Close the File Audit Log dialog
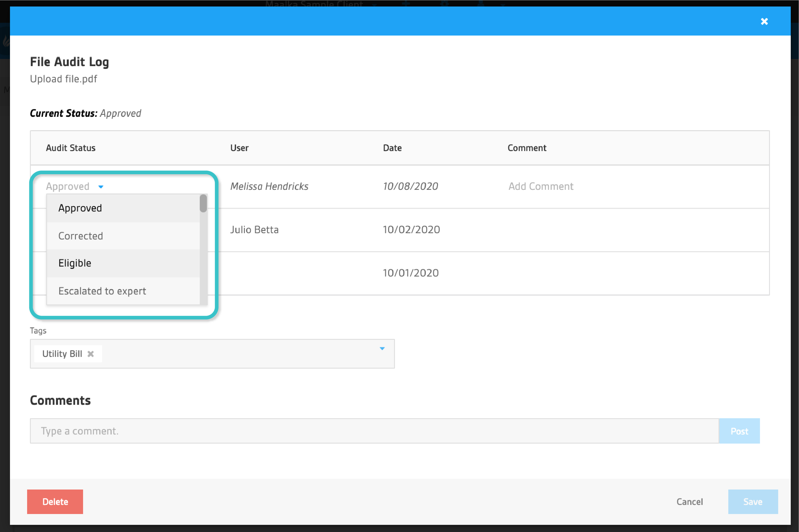 [x=764, y=21]
